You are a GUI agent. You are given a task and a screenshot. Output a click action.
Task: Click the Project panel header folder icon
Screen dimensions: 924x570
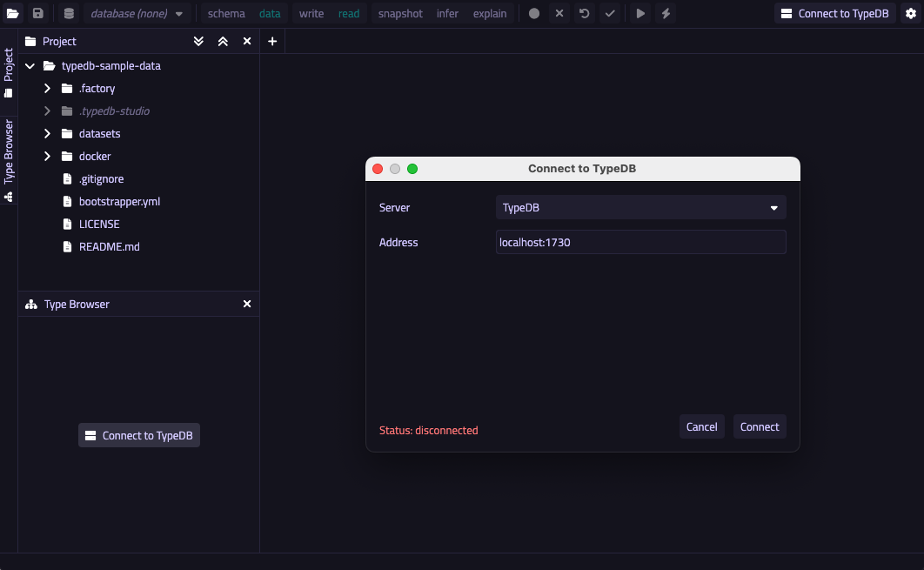(30, 41)
